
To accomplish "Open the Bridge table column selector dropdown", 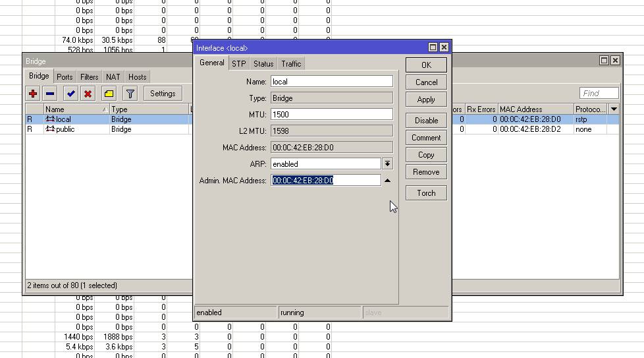I will coord(614,109).
